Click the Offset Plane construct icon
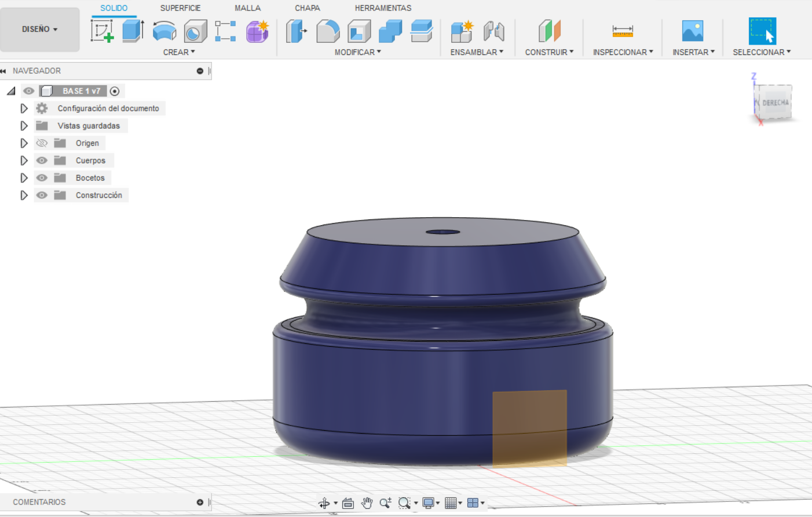 [x=550, y=31]
